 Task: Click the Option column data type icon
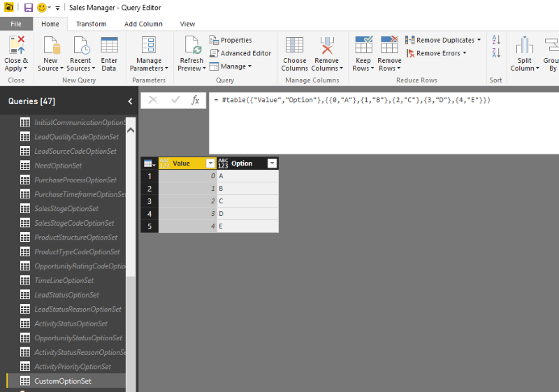(x=223, y=164)
